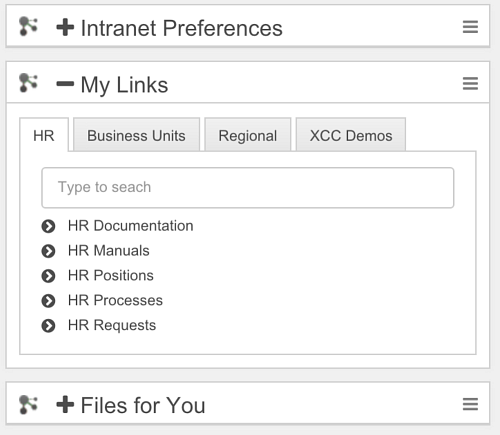
Task: Click the network icon beside Intranet Preferences
Action: coord(28,26)
